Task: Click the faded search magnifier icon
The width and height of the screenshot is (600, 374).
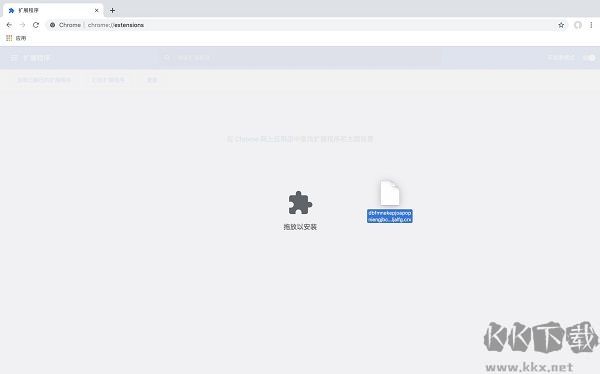Action: (167, 57)
